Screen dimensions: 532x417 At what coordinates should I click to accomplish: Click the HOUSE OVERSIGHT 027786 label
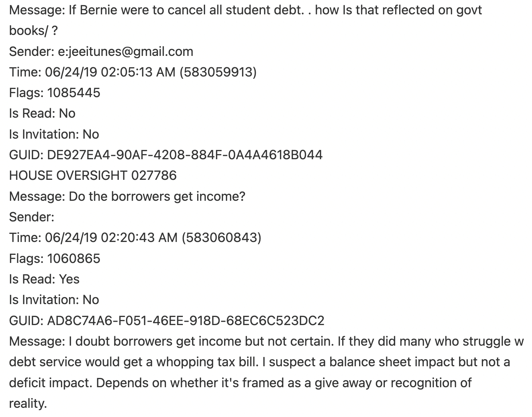click(93, 175)
